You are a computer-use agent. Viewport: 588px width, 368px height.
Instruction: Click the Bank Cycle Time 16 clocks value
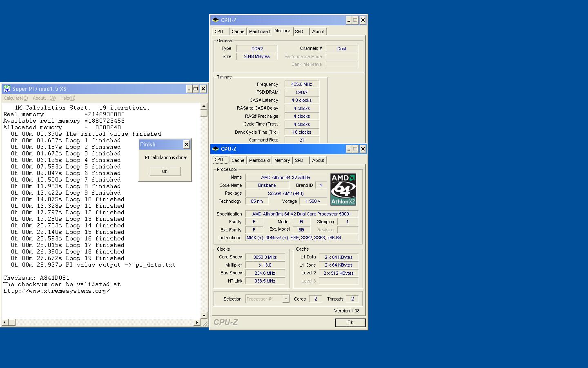pyautogui.click(x=302, y=132)
